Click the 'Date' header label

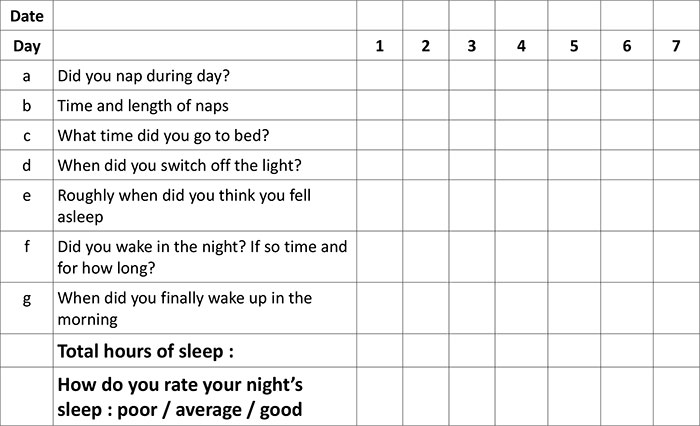point(27,16)
